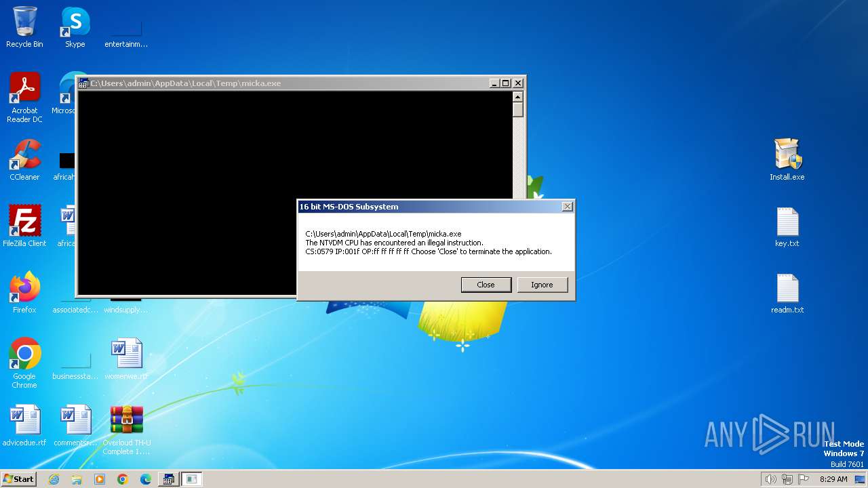Open Chrome from the taskbar
This screenshot has width=868, height=488.
pyautogui.click(x=123, y=479)
